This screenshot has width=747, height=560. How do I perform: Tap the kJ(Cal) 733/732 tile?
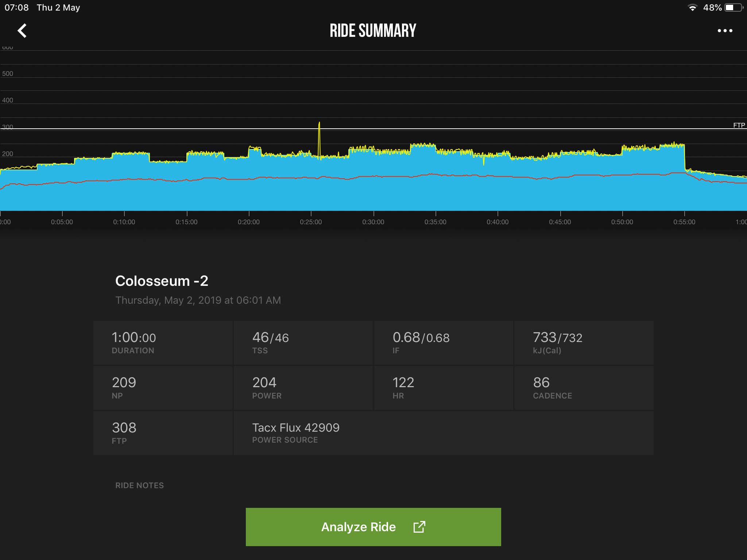(x=584, y=343)
